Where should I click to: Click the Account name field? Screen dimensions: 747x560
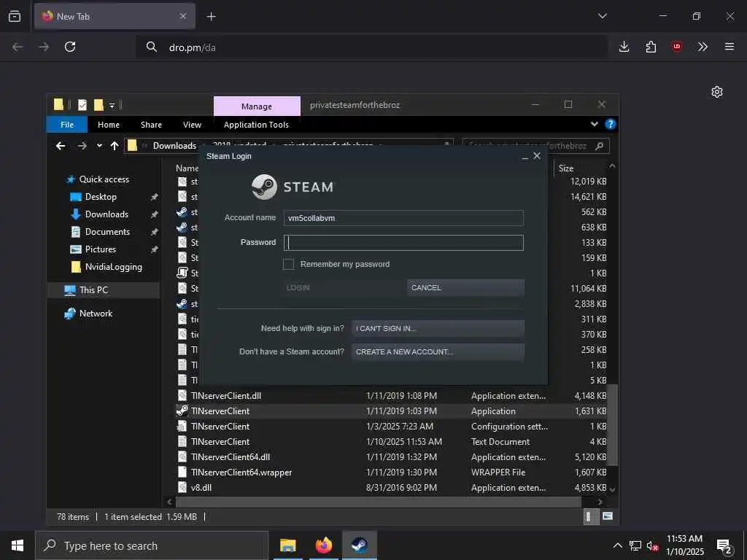click(x=403, y=218)
